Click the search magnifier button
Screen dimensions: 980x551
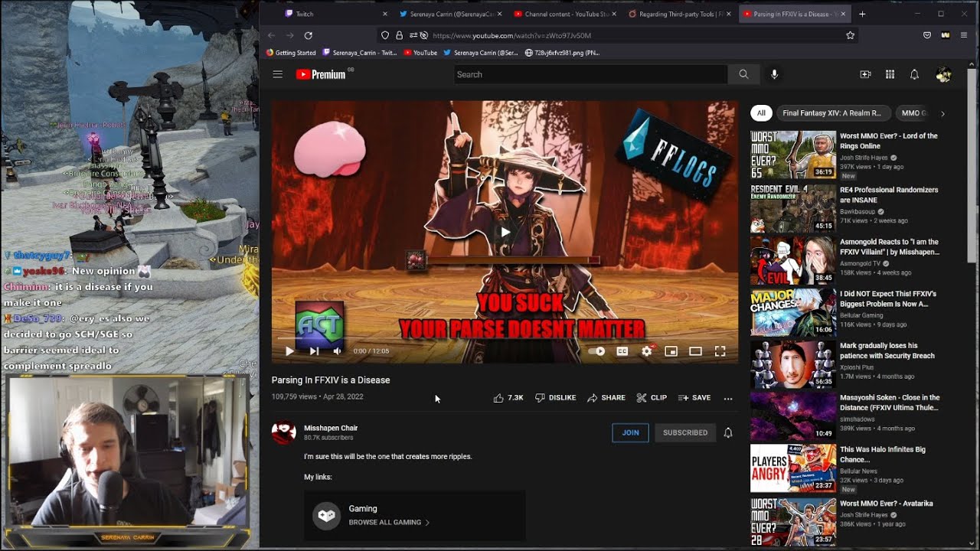click(x=743, y=74)
